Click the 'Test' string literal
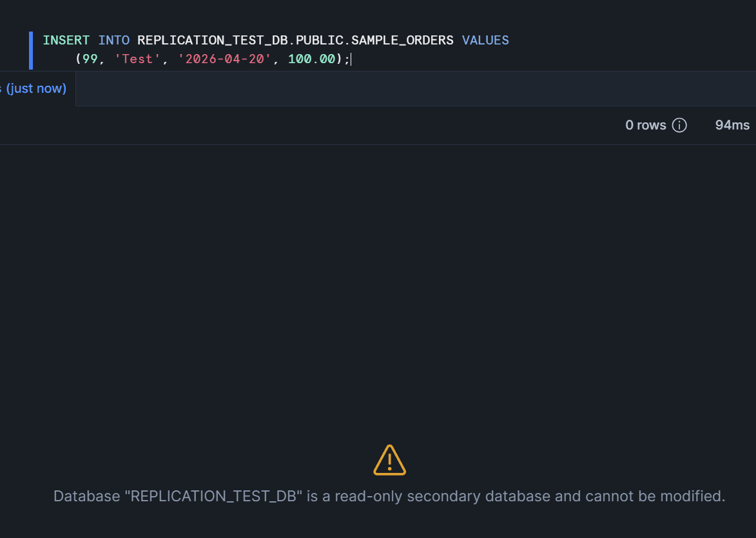 click(x=137, y=59)
